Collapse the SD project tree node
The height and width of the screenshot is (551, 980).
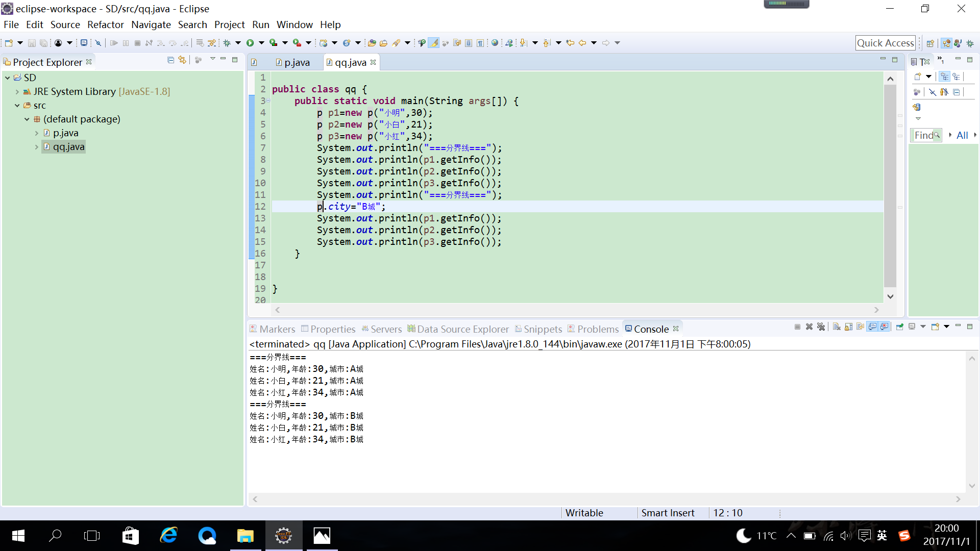7,78
